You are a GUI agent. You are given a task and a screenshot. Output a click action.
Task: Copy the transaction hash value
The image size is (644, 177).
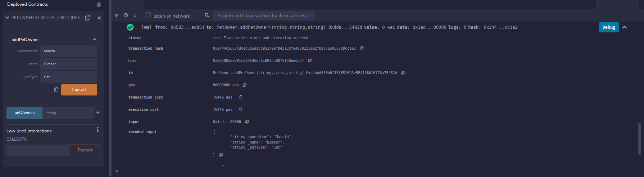click(x=362, y=48)
